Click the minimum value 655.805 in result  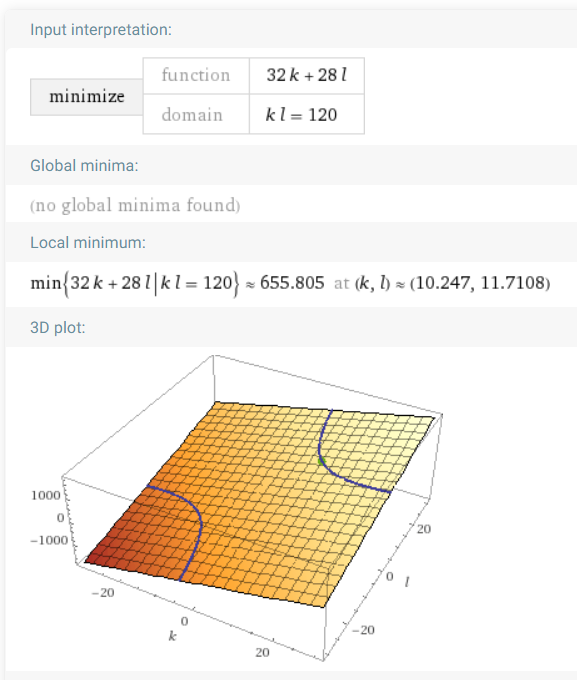292,283
